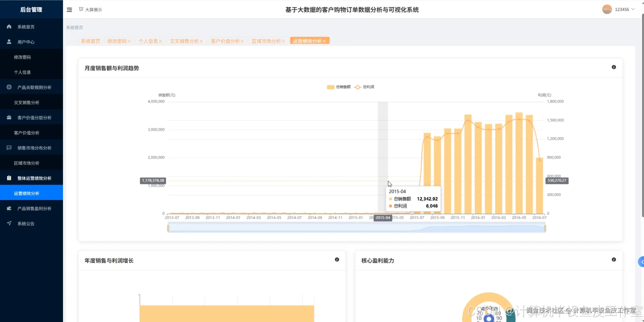Click the left handle of chart zoom slider

168,228
